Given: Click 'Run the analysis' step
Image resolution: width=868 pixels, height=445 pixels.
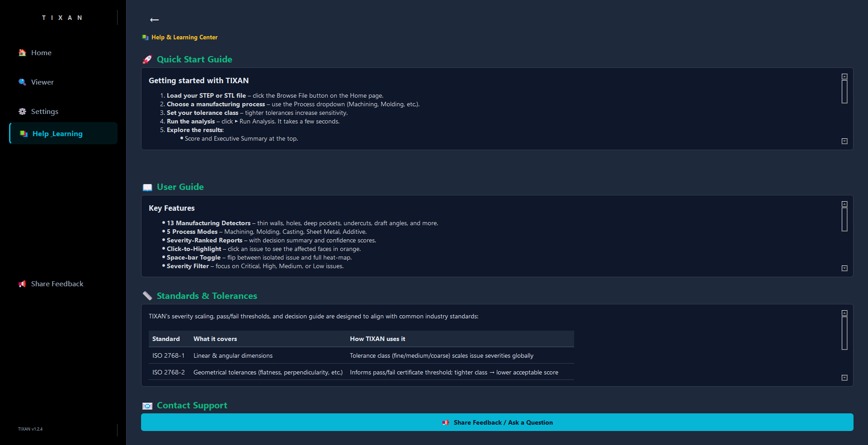Looking at the screenshot, I should (x=191, y=122).
